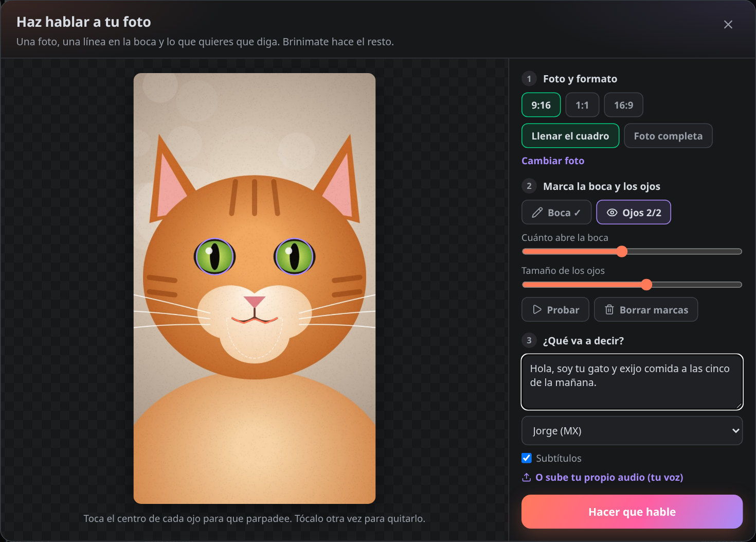Screen dimensions: 756x542
Task: Click the eye icon on Ojos button
Action: click(612, 213)
